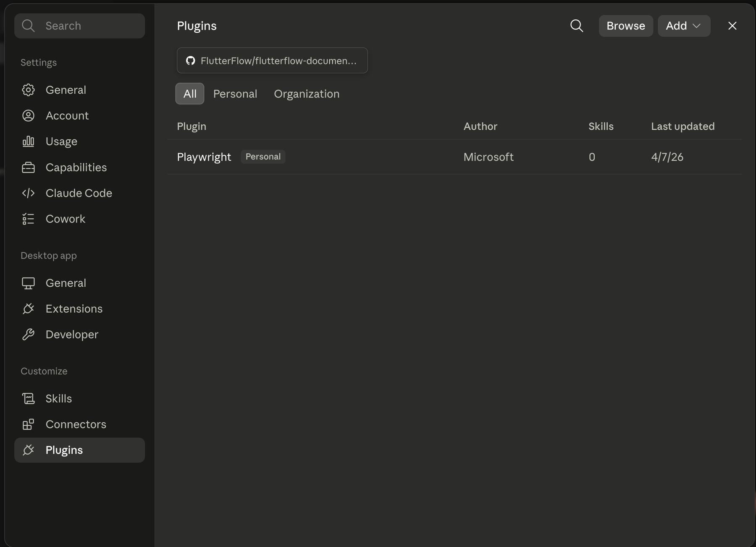The image size is (756, 547).
Task: Click the Personal badge beside Playwright
Action: click(x=263, y=157)
